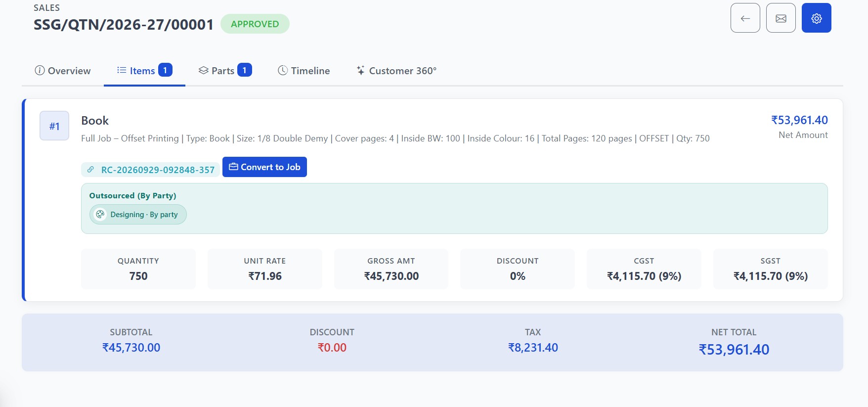This screenshot has height=407, width=868.
Task: Click the Customer 360° sparkle icon
Action: click(361, 71)
